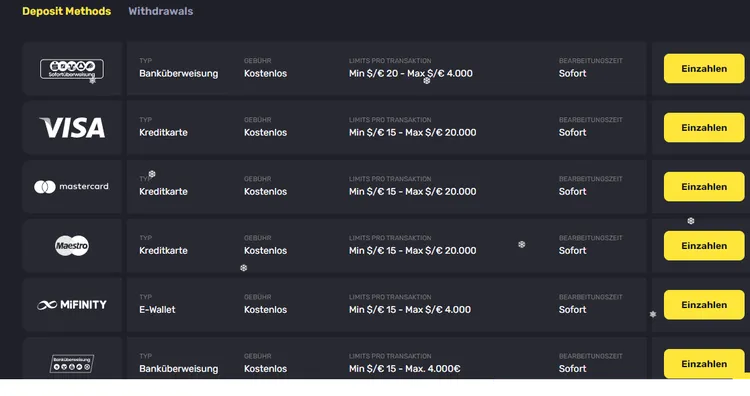
Task: Deposit via Mastercard with Einzahlen
Action: 704,187
